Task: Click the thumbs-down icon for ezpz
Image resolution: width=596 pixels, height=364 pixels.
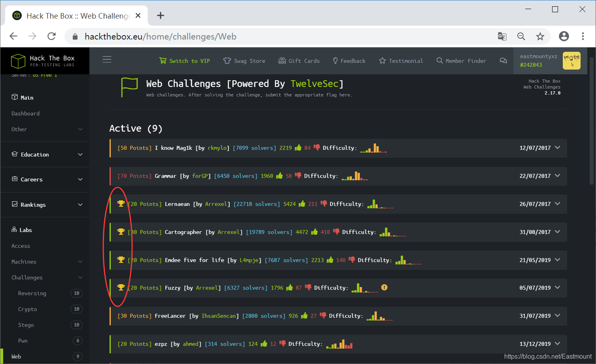Action: pos(282,343)
